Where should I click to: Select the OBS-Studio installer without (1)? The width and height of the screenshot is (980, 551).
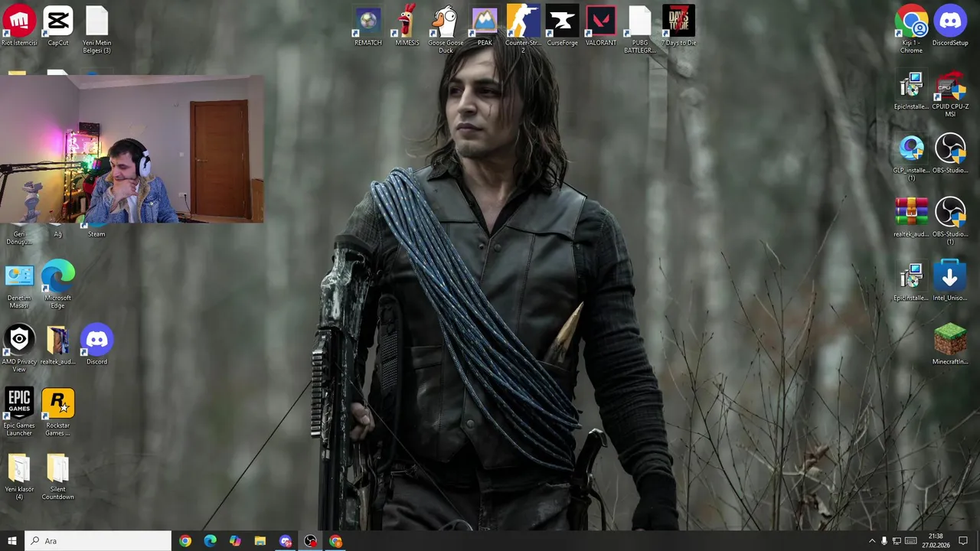[x=950, y=155]
